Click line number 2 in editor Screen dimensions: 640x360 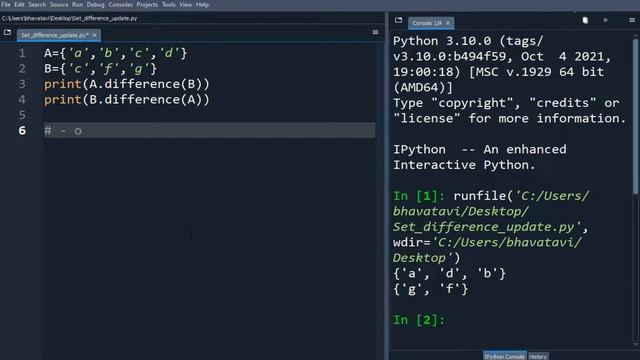point(22,69)
